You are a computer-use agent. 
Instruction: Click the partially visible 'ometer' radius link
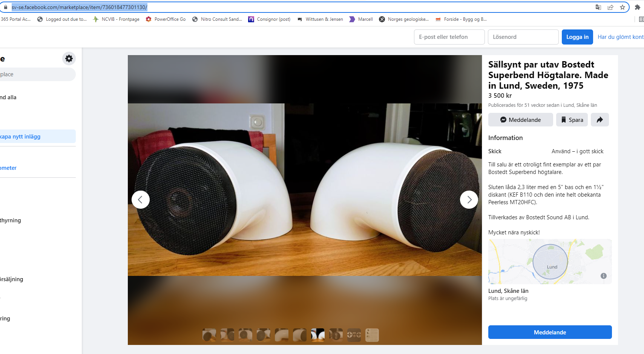point(8,168)
